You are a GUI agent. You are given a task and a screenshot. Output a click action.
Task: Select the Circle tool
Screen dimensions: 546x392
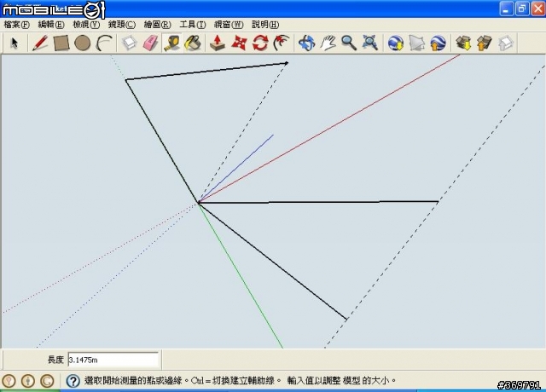pos(83,43)
